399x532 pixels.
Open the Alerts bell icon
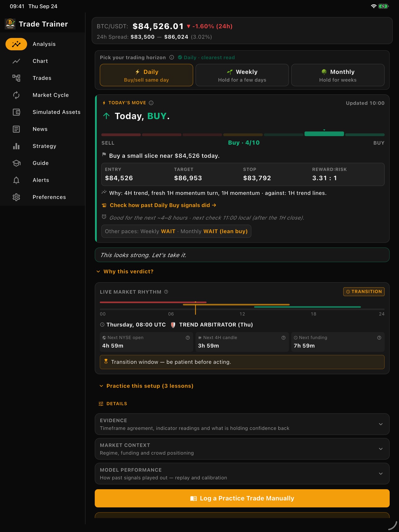[16, 180]
